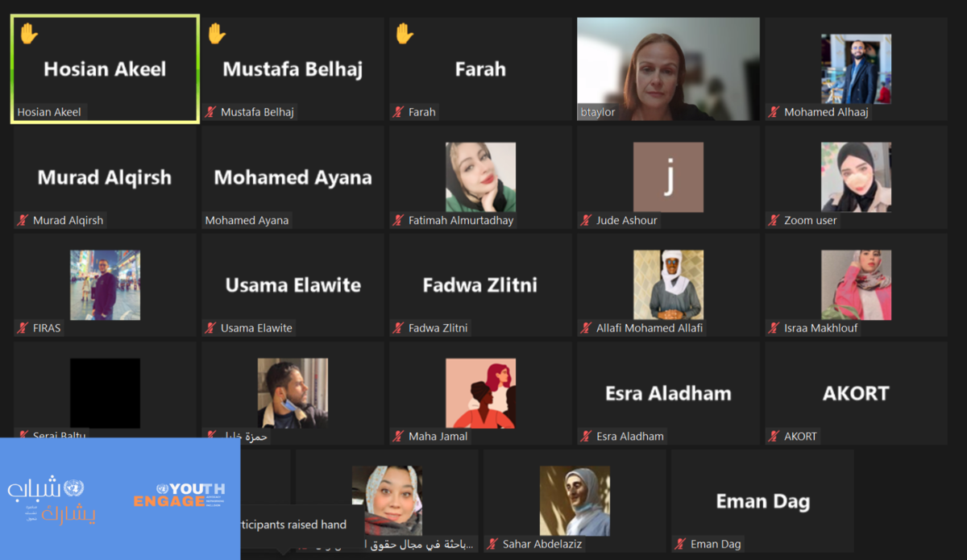
Task: Click muted mic icon next to Jude Ashour
Action: coord(586,220)
